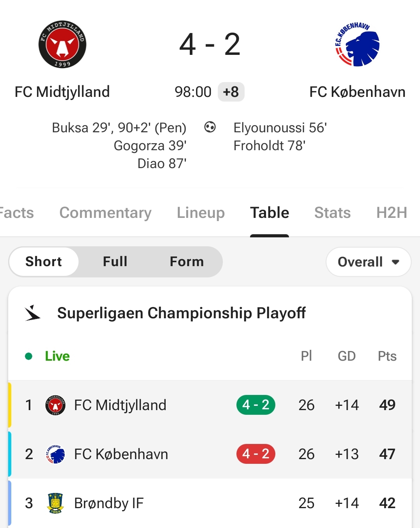Tap FC Midtjylland small crest in table
Image resolution: width=420 pixels, height=528 pixels.
(55, 405)
